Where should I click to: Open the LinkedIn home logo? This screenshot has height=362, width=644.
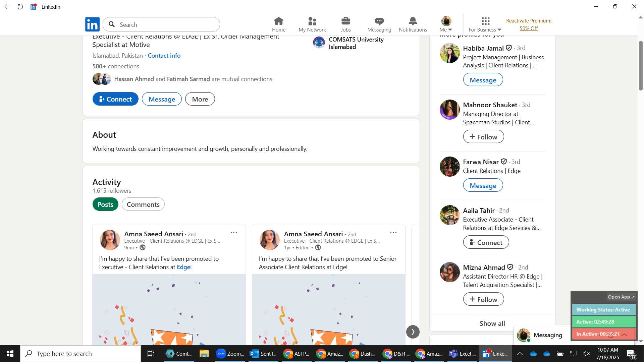pyautogui.click(x=92, y=24)
